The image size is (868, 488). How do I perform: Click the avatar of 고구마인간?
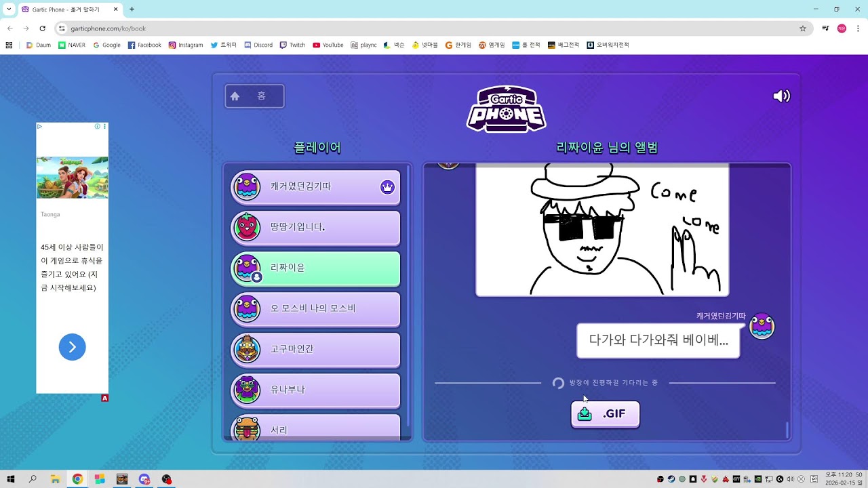pos(247,349)
